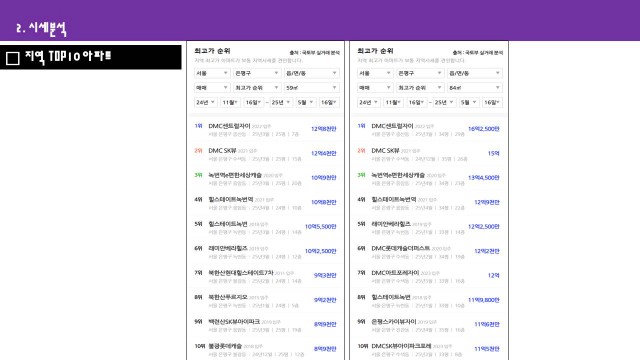Open the 25년 end year dropdown in 59㎡ panel
The image size is (640, 360).
click(x=280, y=102)
